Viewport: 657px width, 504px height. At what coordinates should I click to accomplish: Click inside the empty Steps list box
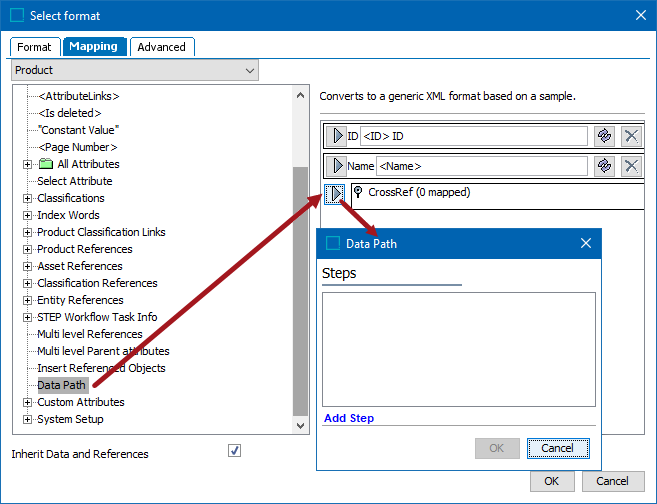459,349
